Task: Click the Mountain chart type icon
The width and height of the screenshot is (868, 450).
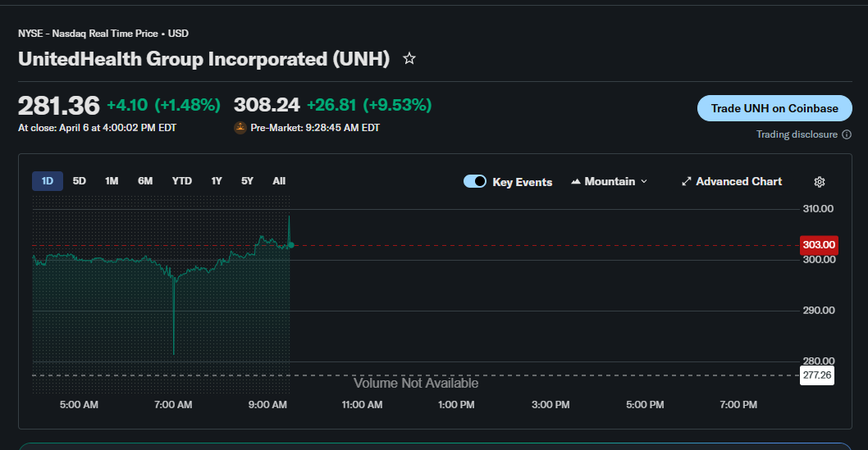Action: click(576, 181)
